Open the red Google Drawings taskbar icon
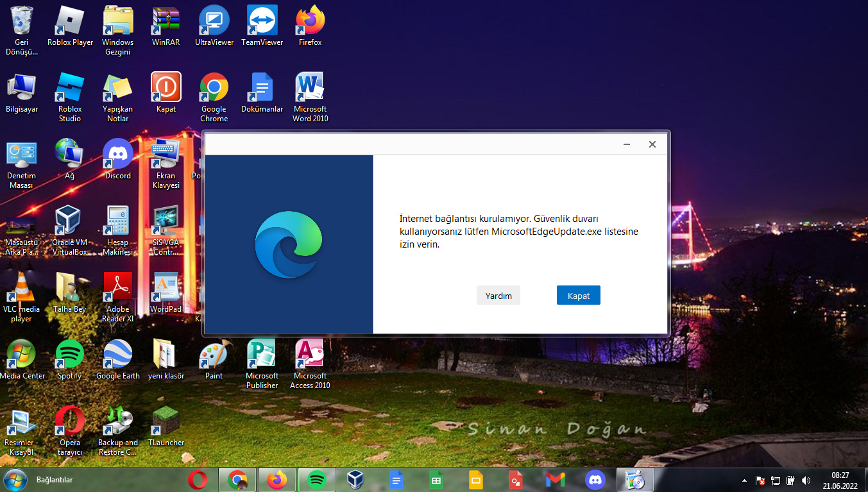 [x=516, y=480]
